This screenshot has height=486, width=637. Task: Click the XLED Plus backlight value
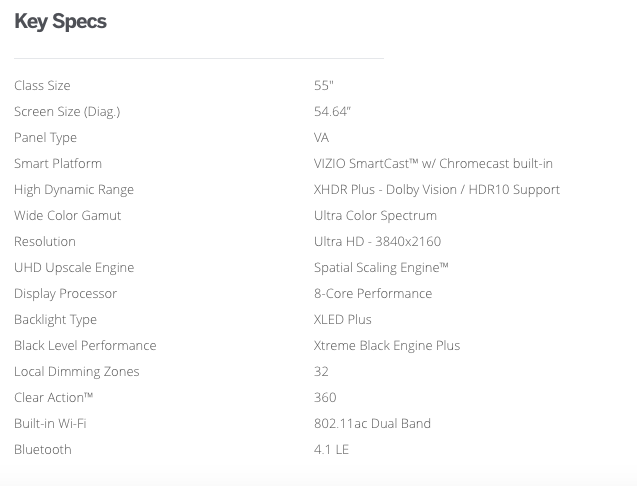tap(343, 320)
